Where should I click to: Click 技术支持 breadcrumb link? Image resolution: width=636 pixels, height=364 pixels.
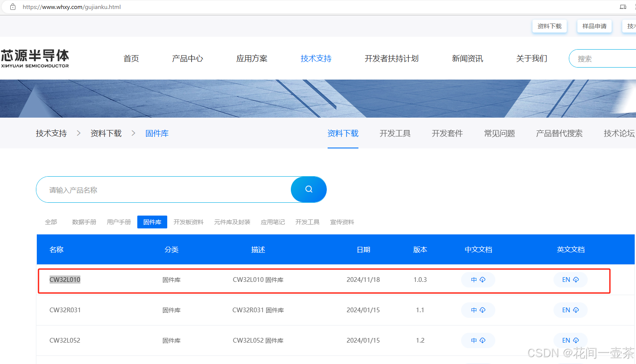[x=51, y=133]
